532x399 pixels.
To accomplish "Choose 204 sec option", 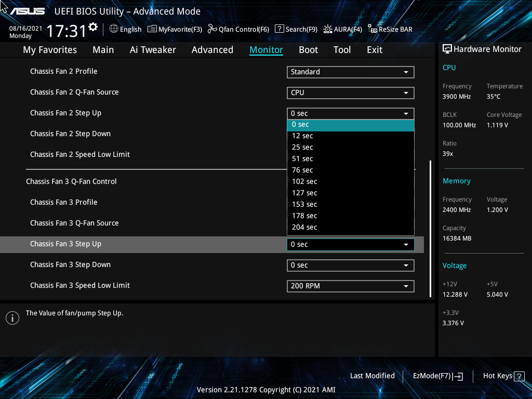I will tap(351, 228).
